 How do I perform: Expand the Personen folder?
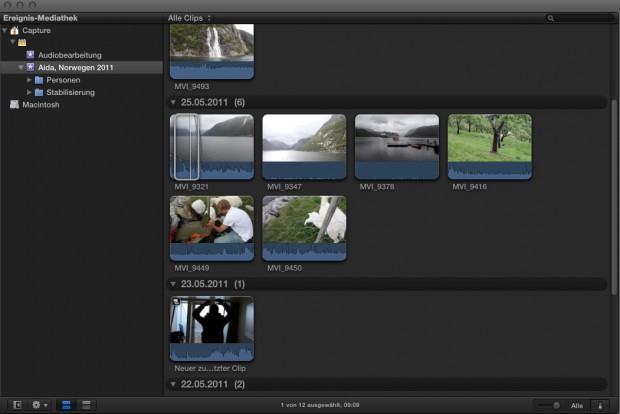(29, 80)
